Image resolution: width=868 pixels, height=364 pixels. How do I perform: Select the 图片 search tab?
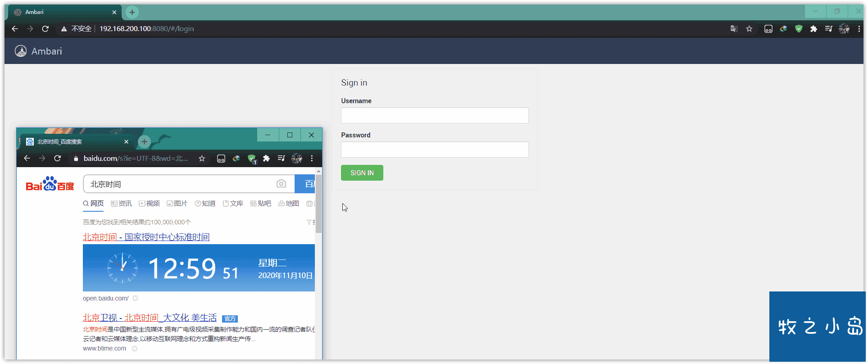[177, 204]
